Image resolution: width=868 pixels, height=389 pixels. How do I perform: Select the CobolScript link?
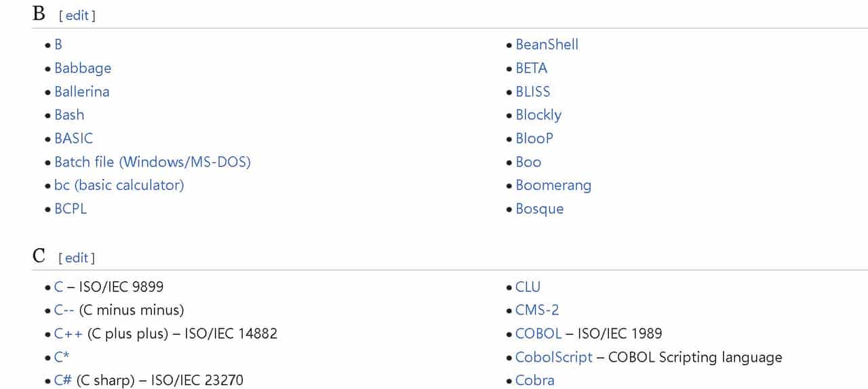point(554,357)
